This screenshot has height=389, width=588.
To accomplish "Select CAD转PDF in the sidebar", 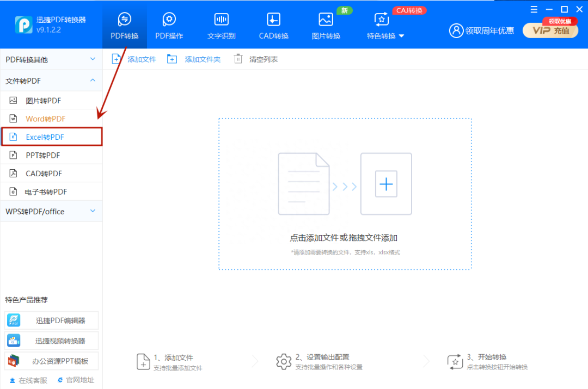I will pos(51,174).
